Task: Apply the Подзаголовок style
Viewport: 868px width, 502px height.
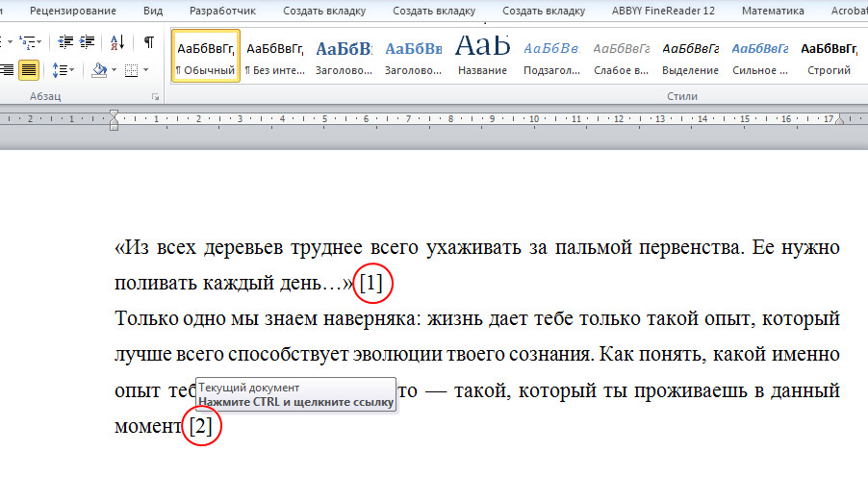Action: click(x=552, y=56)
